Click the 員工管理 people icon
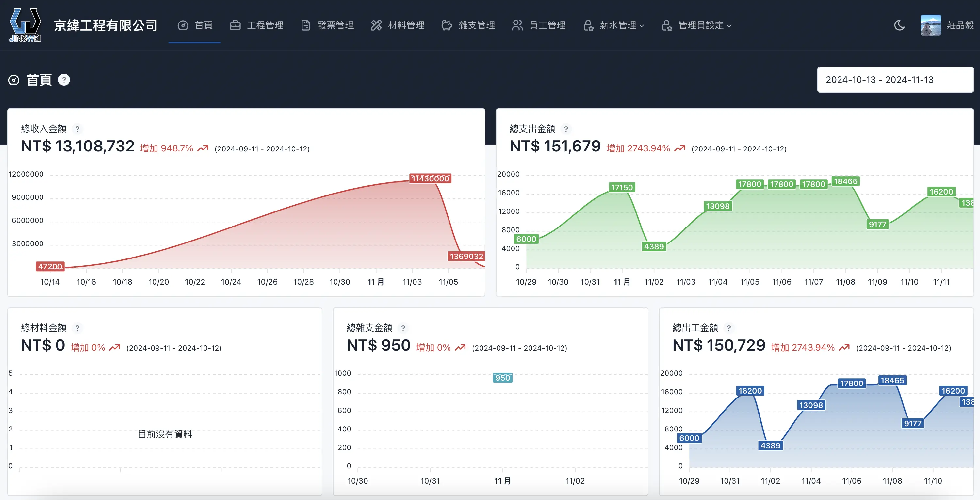The image size is (980, 500). pyautogui.click(x=517, y=25)
